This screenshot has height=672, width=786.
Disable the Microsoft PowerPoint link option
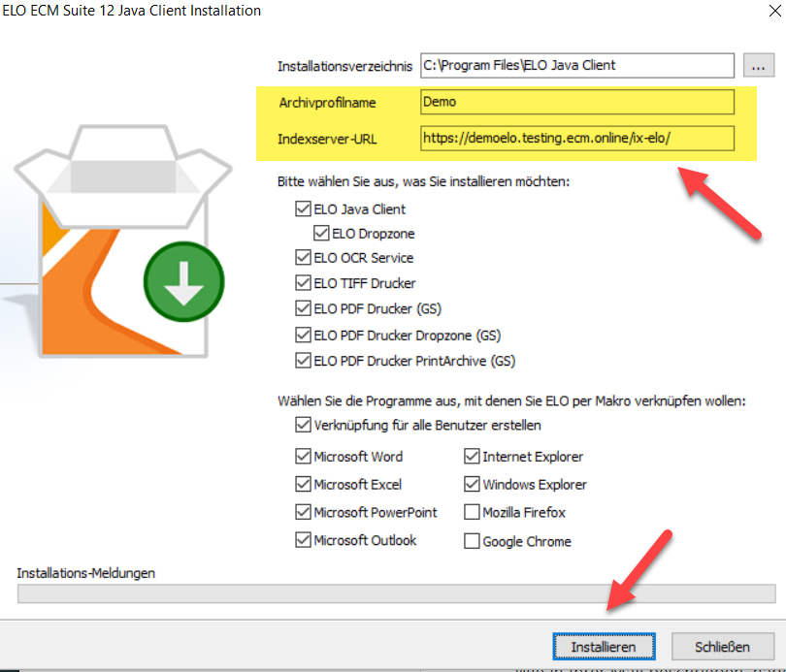(x=303, y=512)
